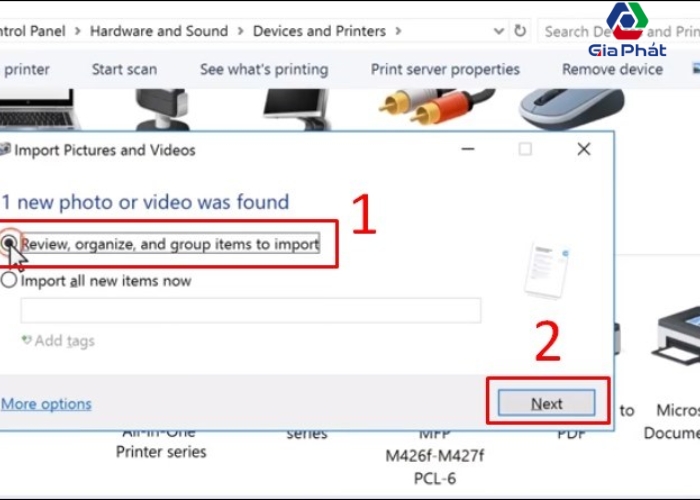This screenshot has height=500, width=700.
Task: Open See what's printing
Action: 264,69
